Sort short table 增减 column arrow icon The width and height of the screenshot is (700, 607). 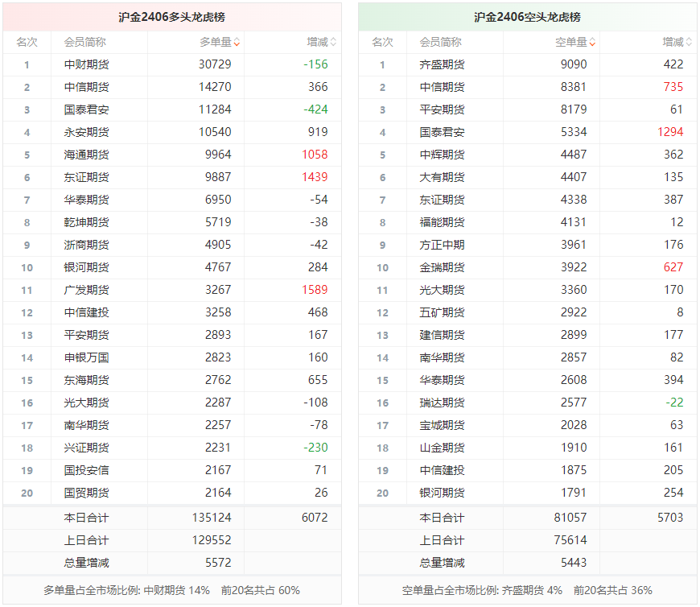689,43
